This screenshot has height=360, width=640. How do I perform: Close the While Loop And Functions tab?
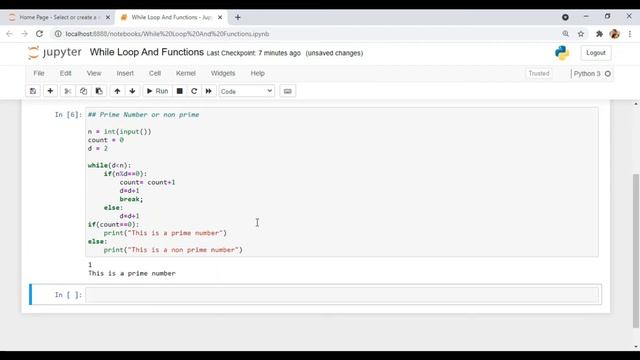220,17
